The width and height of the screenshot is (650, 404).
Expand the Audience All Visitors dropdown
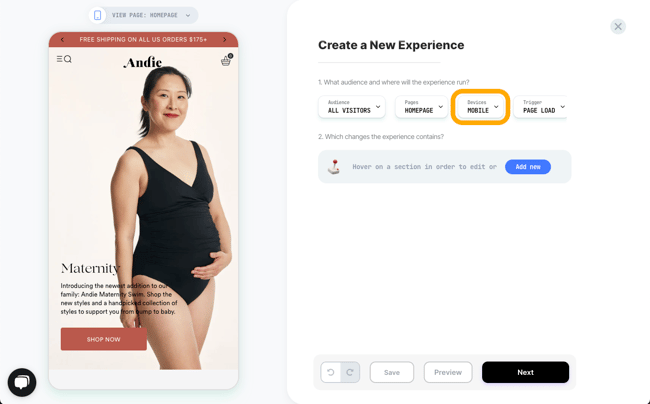(352, 107)
